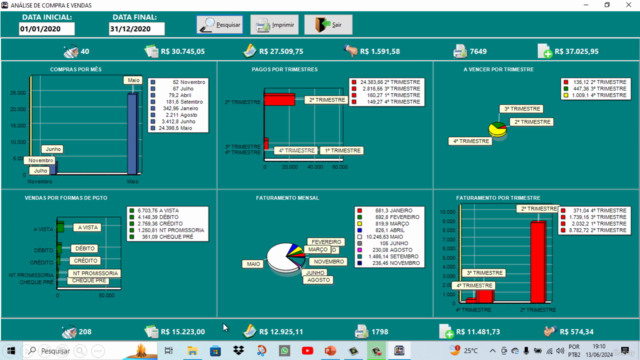
Task: Click legend entry 3.412,8 Junho
Action: pos(178,122)
